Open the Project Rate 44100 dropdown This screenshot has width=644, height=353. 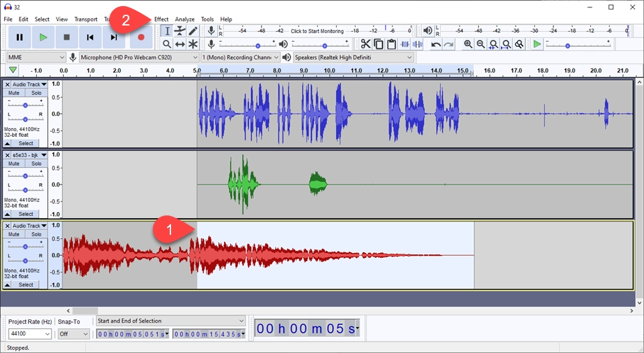click(x=30, y=334)
